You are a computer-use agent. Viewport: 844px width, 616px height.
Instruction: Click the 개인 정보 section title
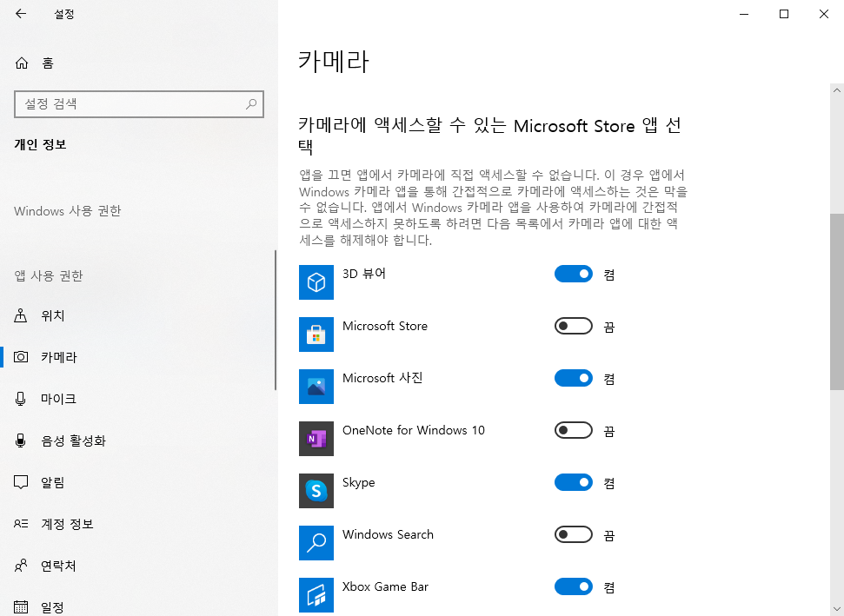(x=40, y=144)
